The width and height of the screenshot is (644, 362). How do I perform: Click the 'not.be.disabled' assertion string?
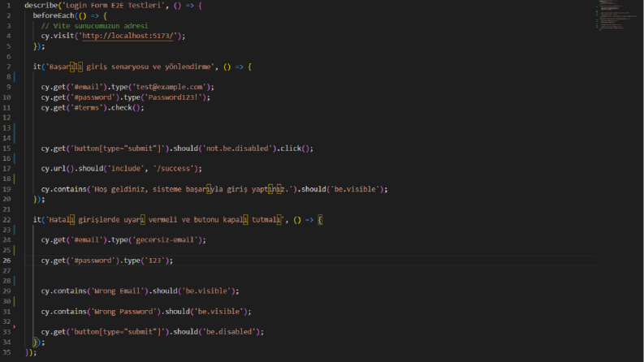tap(237, 149)
